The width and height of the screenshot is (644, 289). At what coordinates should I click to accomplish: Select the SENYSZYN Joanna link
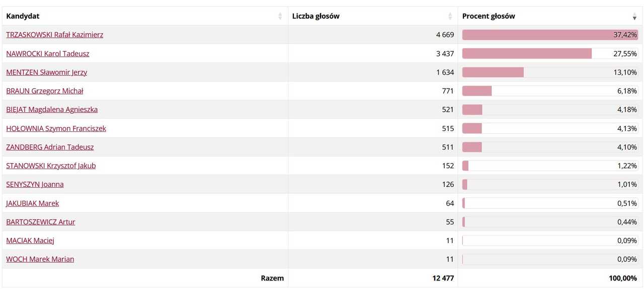35,184
